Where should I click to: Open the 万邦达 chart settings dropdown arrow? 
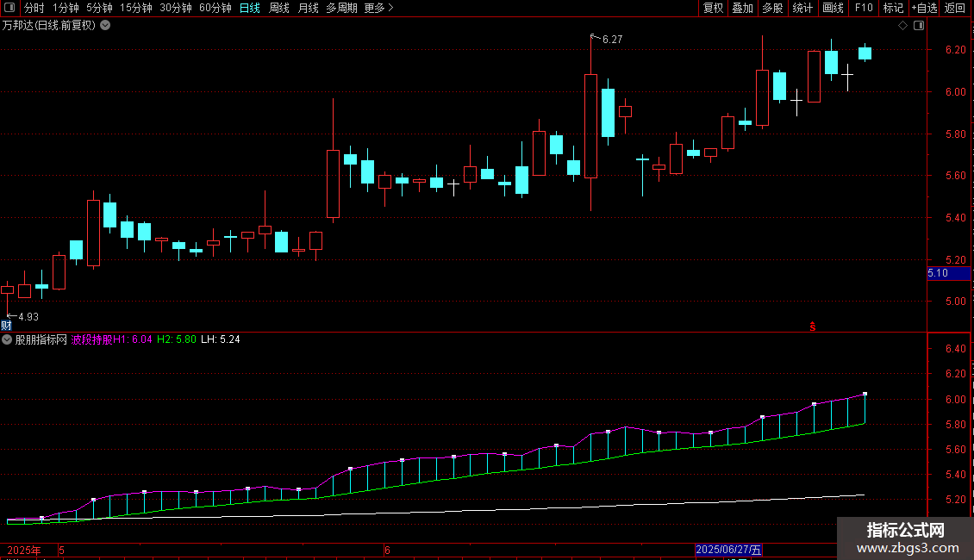click(106, 26)
